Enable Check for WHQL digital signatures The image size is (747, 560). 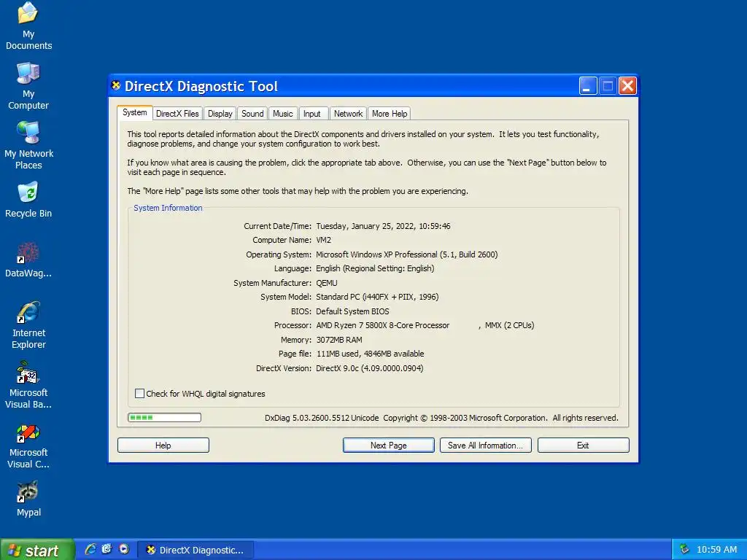139,393
